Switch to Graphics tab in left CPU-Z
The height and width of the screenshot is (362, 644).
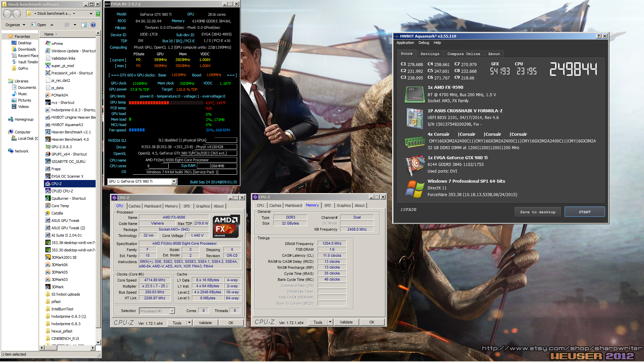coord(203,206)
